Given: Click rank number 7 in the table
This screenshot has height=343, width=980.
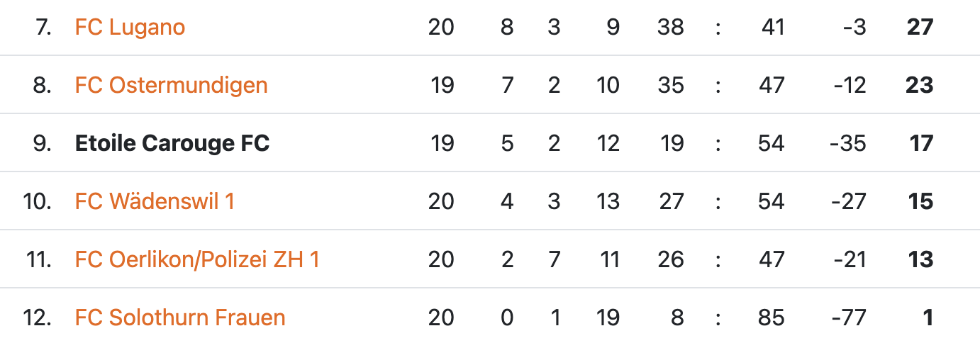Looking at the screenshot, I should (43, 27).
